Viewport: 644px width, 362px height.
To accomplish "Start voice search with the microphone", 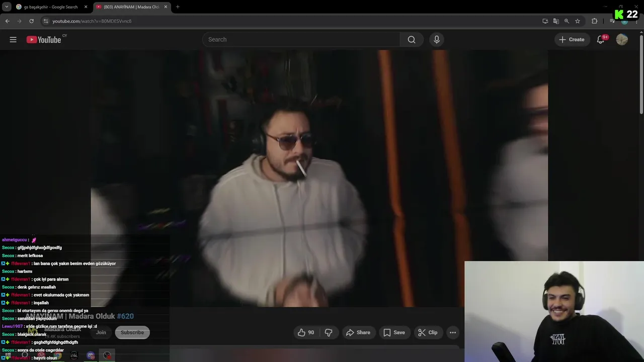I will pyautogui.click(x=437, y=40).
